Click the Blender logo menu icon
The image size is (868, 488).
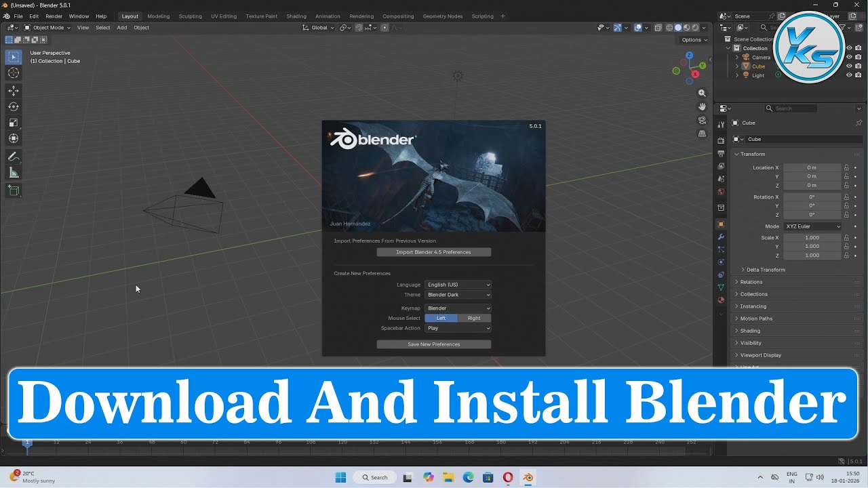(x=6, y=16)
